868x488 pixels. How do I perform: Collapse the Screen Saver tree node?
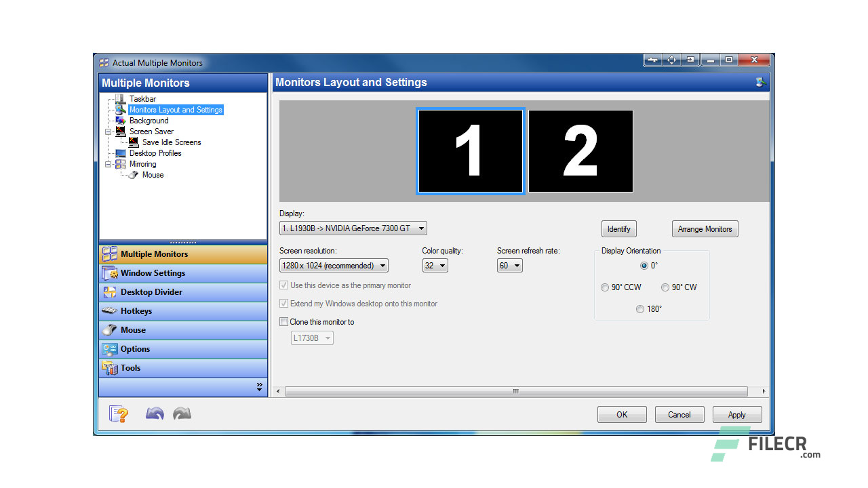[x=108, y=131]
